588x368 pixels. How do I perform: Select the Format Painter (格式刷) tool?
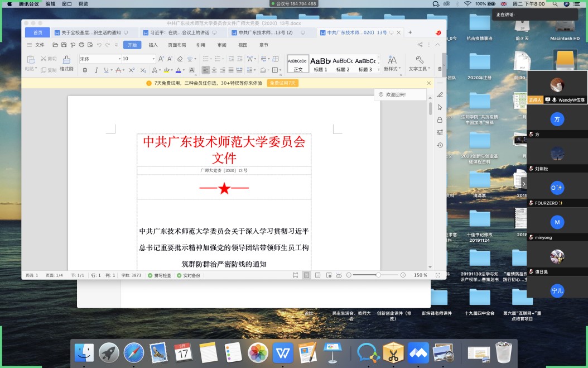tap(66, 63)
